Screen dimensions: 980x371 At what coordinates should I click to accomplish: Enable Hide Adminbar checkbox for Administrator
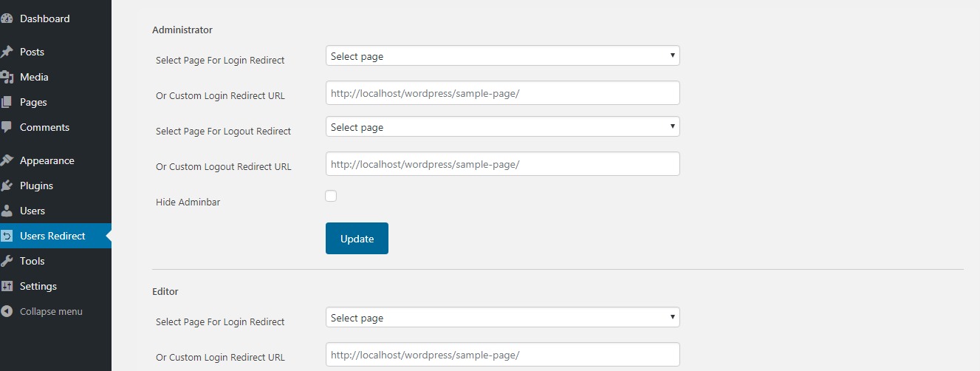(331, 196)
